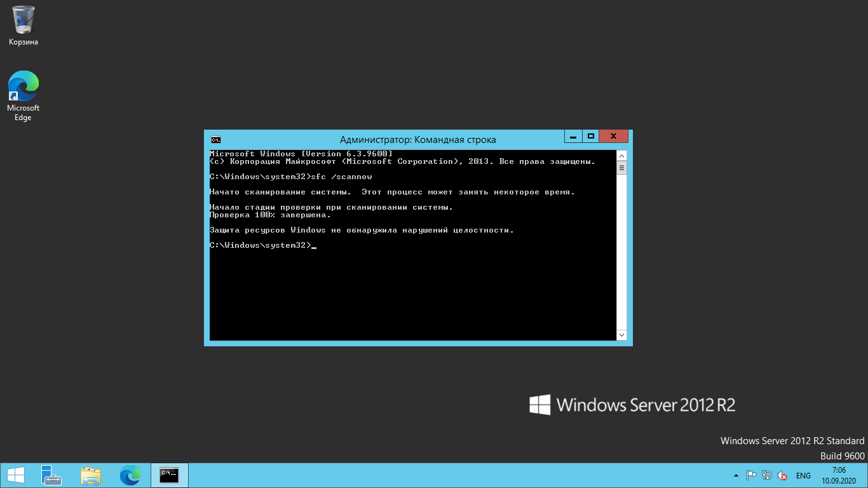Click the title bar text Администратор: Командная строка

(418, 140)
